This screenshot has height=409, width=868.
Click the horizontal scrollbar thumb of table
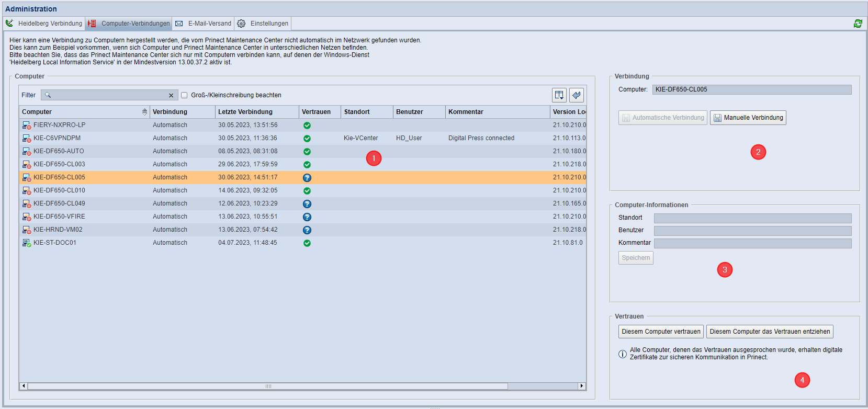268,386
